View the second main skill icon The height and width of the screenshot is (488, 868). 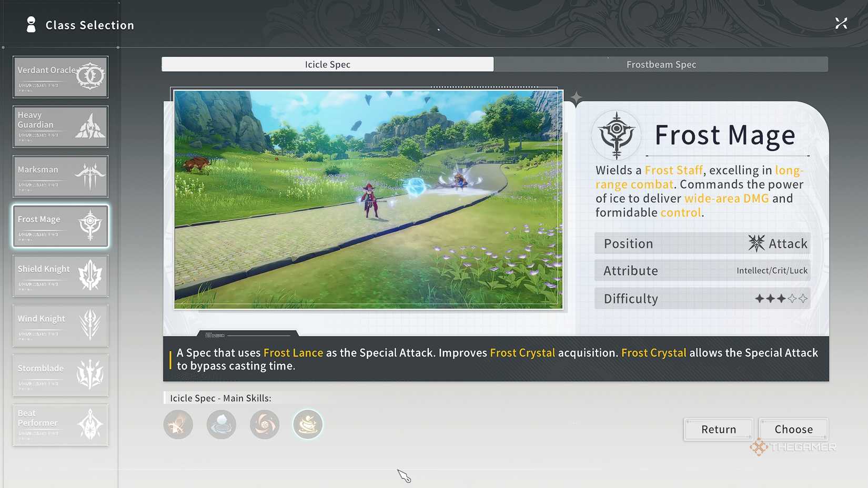point(221,424)
